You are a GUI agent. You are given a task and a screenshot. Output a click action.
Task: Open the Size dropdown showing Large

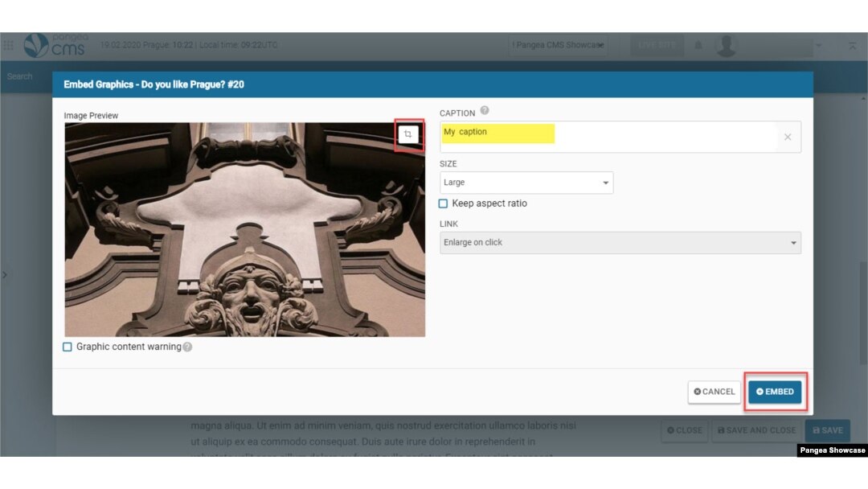pos(526,183)
